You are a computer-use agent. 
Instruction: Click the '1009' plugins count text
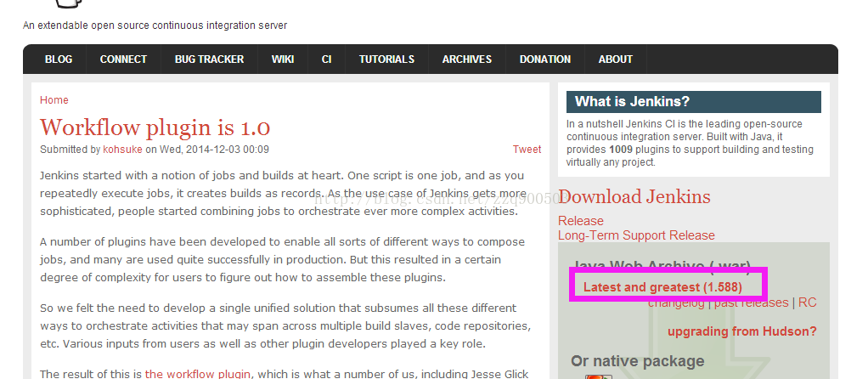click(x=621, y=149)
